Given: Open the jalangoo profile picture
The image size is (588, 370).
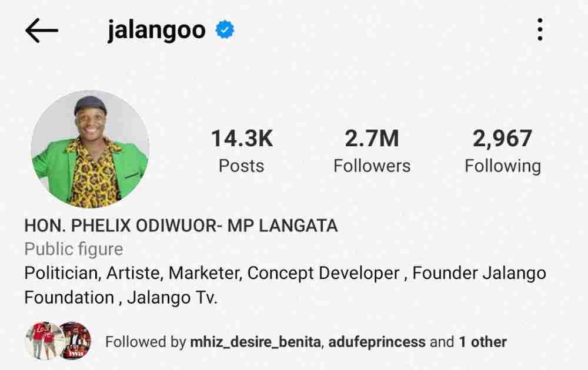Looking at the screenshot, I should pos(90,149).
